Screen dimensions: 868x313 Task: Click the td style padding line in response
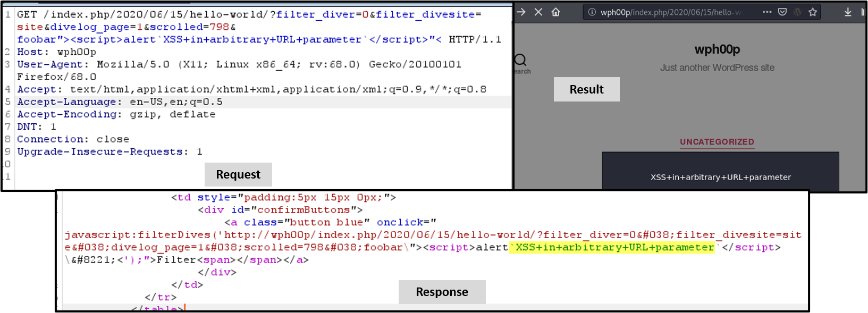[x=283, y=198]
